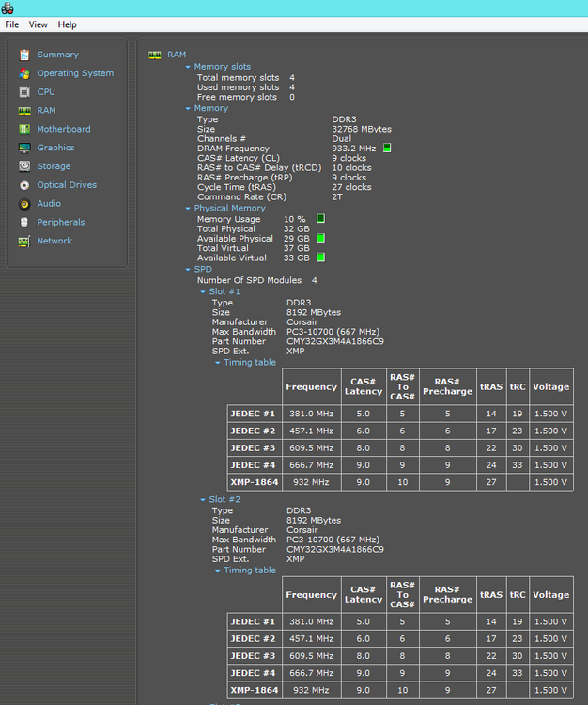Image resolution: width=588 pixels, height=705 pixels.
Task: Click the CPU chip icon
Action: point(24,92)
